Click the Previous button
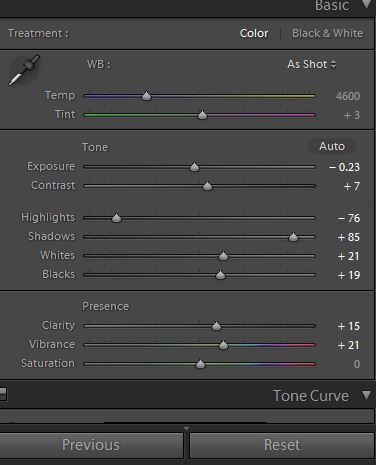The image size is (376, 465). (x=91, y=445)
